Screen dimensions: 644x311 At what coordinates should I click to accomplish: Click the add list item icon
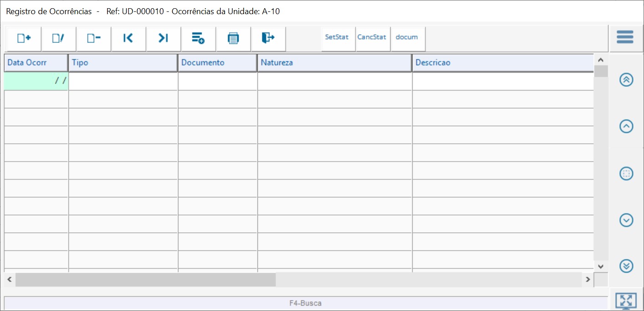(x=198, y=38)
